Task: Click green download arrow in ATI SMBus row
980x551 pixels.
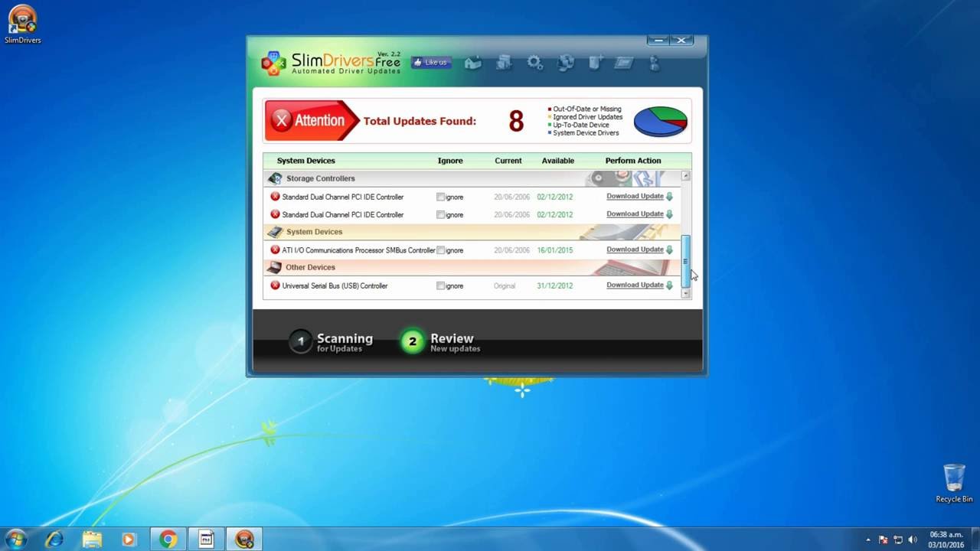Action: 669,249
